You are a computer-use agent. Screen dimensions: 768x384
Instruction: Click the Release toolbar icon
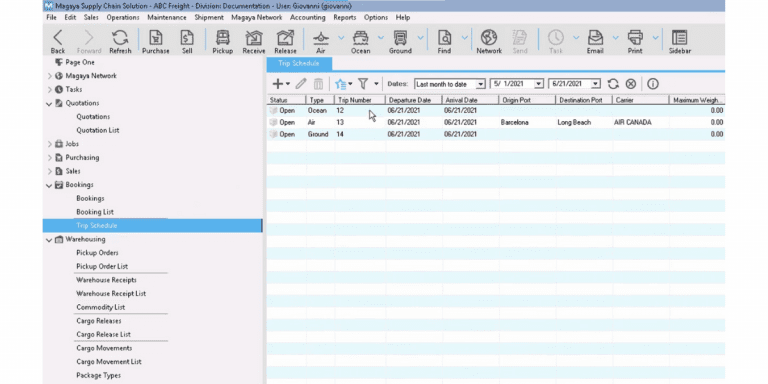pyautogui.click(x=285, y=41)
